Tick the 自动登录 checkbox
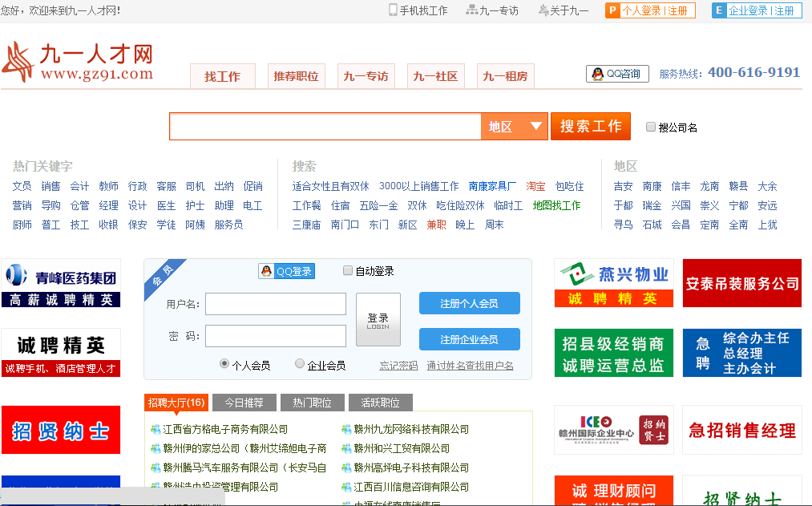This screenshot has width=812, height=506. tap(348, 270)
